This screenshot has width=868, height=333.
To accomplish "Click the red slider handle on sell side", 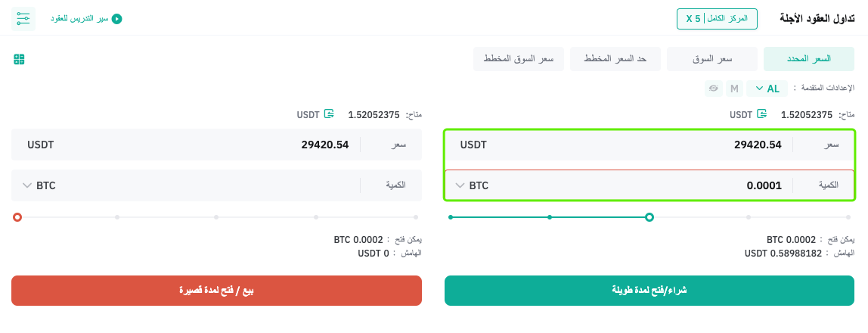I will tap(17, 217).
